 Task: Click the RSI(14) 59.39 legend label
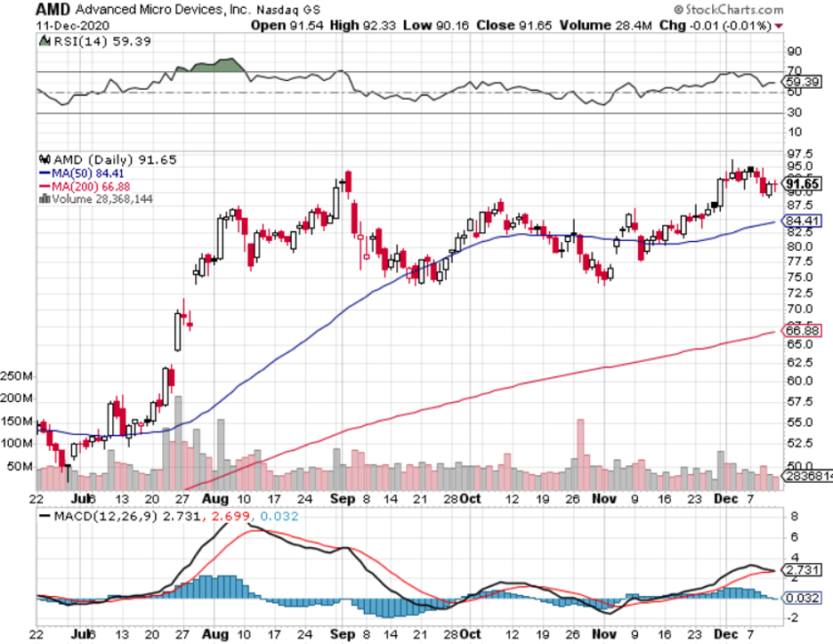pos(102,42)
